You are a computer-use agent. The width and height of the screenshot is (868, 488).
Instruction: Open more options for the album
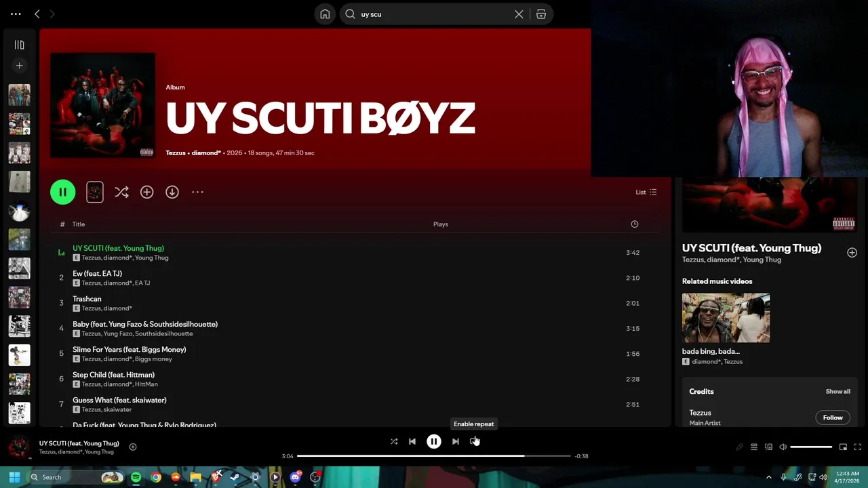point(197,192)
